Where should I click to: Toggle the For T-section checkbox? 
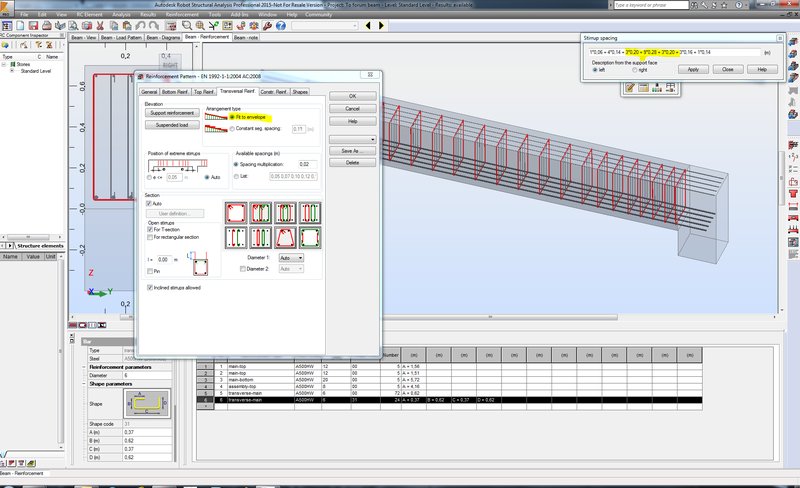click(x=149, y=230)
